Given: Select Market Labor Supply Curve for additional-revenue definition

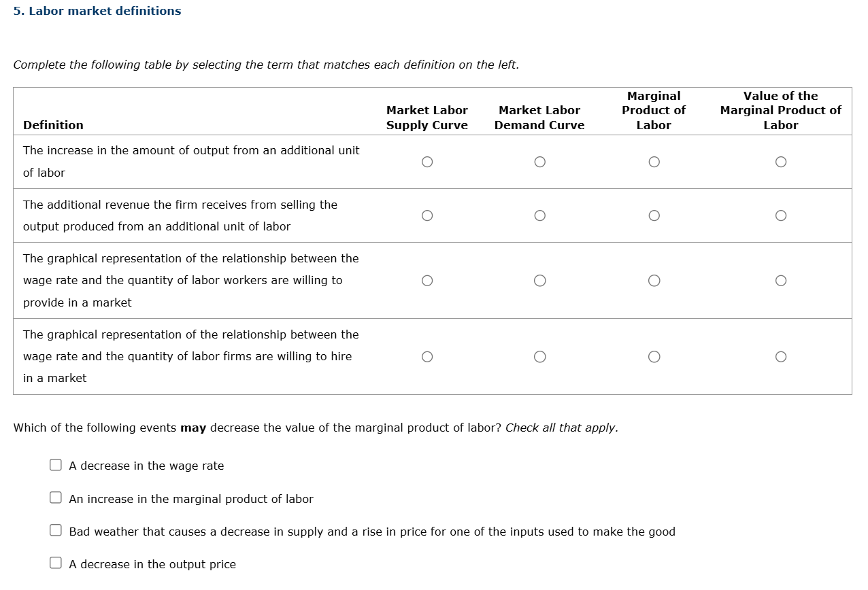Looking at the screenshot, I should click(x=427, y=215).
